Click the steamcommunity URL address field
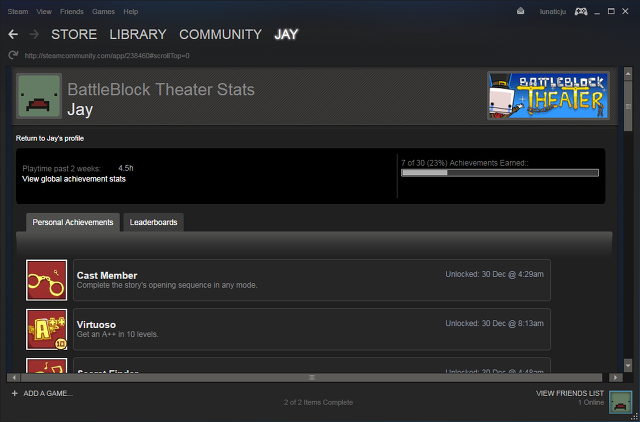The height and width of the screenshot is (422, 640). (x=107, y=56)
